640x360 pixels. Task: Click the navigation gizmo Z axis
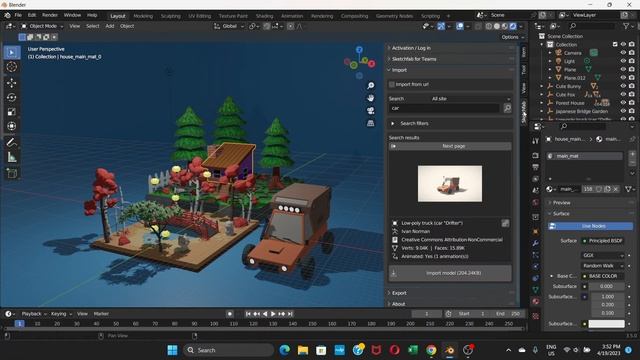[359, 50]
